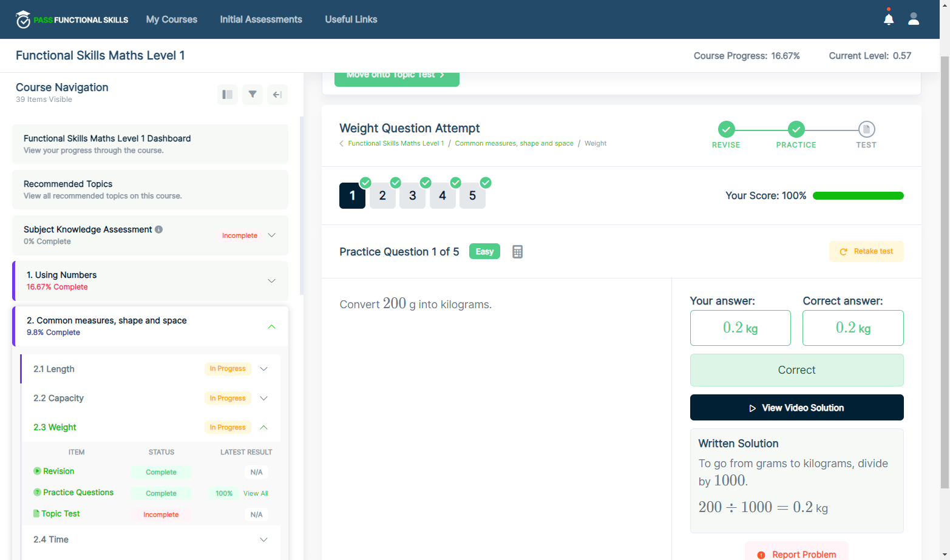Viewport: 950px width, 560px height.
Task: Click Common measures, shape and space breadcrumb
Action: point(514,144)
